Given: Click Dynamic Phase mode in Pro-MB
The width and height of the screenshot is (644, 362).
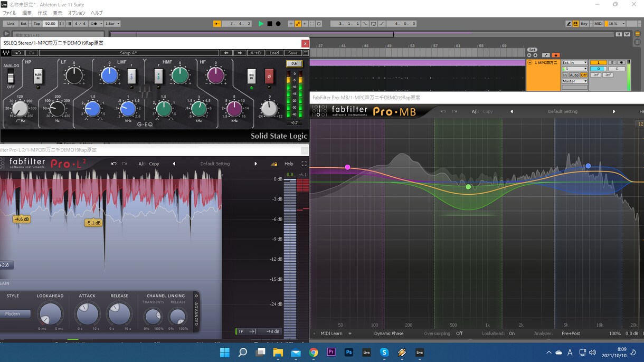Looking at the screenshot, I should coord(389,334).
